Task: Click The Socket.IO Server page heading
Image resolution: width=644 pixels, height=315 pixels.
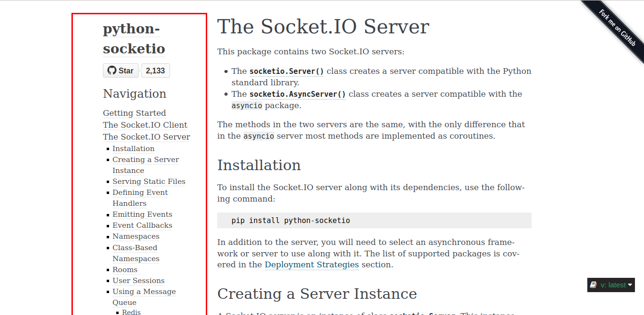Action: coord(323,27)
